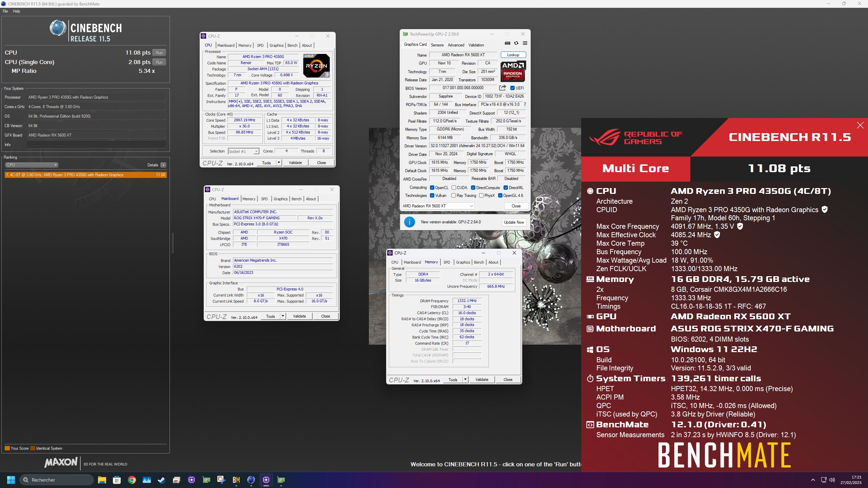Image resolution: width=868 pixels, height=488 pixels.
Task: Show hidden system tray icons
Action: 813,480
